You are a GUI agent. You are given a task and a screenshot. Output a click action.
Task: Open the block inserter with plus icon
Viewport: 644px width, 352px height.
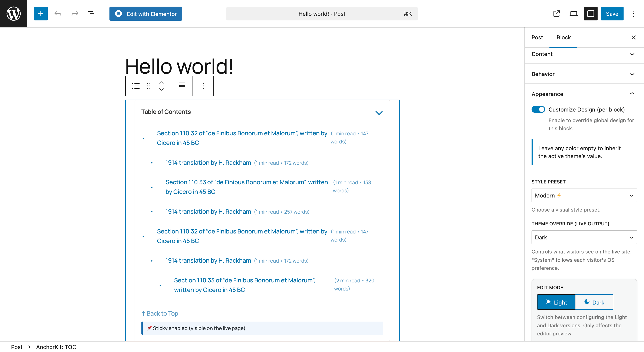click(x=40, y=13)
